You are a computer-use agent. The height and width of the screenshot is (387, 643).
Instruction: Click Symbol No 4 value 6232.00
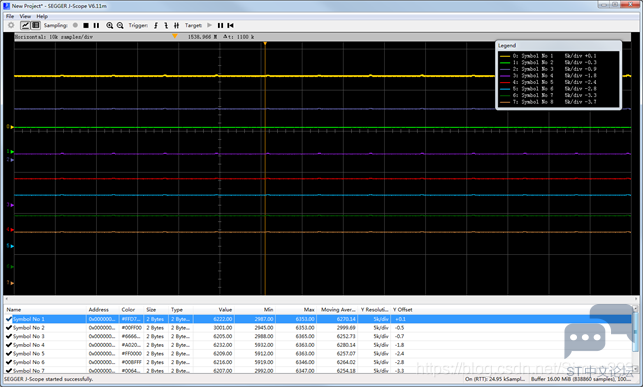(223, 345)
